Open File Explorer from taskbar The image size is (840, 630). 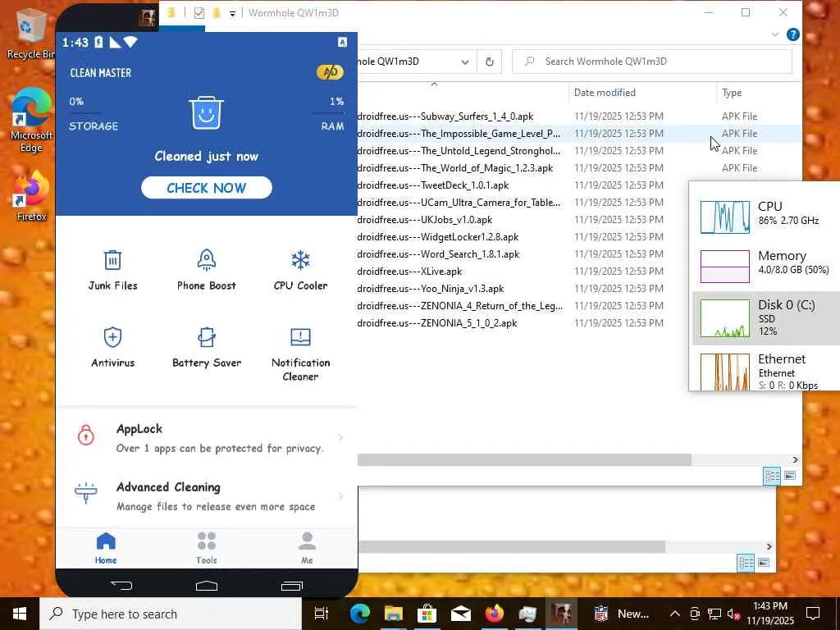click(393, 614)
